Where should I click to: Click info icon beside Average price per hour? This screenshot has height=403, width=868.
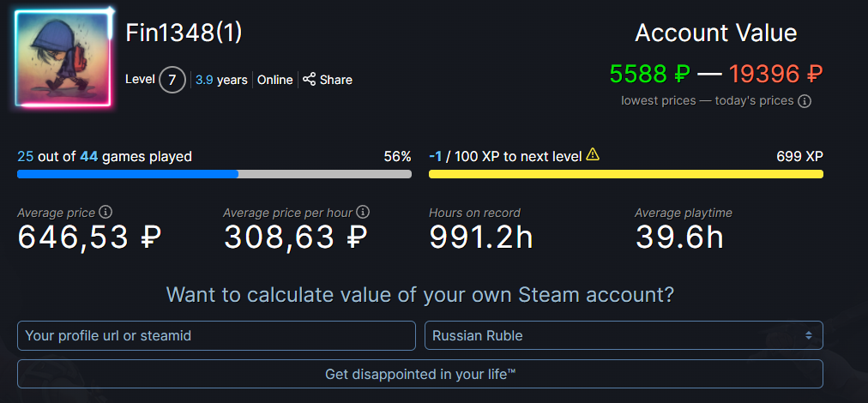click(x=363, y=212)
